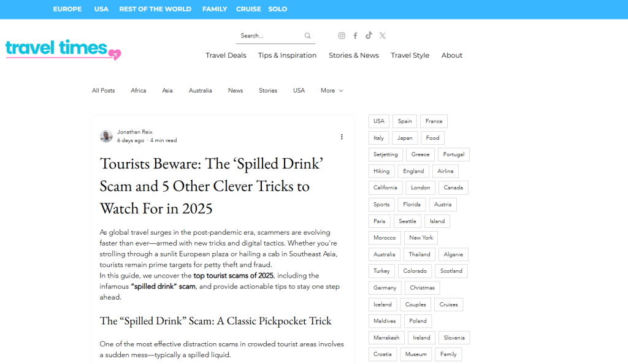Select the Japan tag button
The width and height of the screenshot is (628, 364).
click(404, 138)
